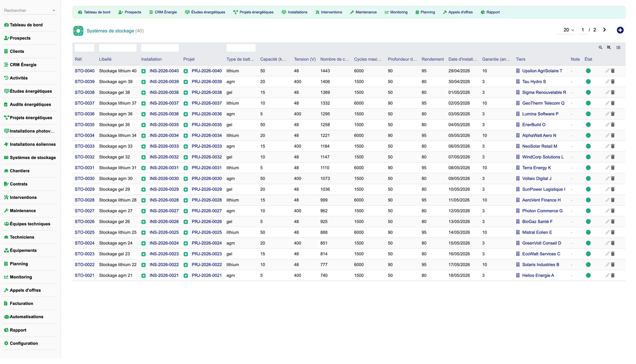Sort by the Tension (V) column header
Image resolution: width=636 pixels, height=364 pixels.
305,59
